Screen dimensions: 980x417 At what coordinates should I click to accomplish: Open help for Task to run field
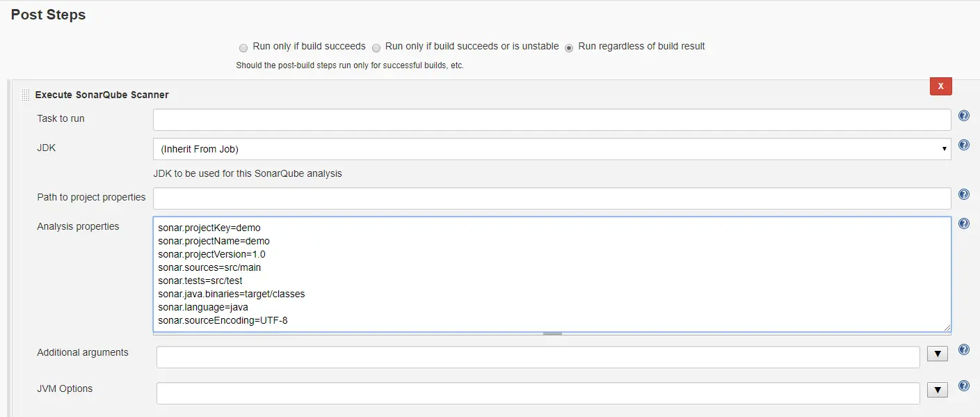pos(964,116)
